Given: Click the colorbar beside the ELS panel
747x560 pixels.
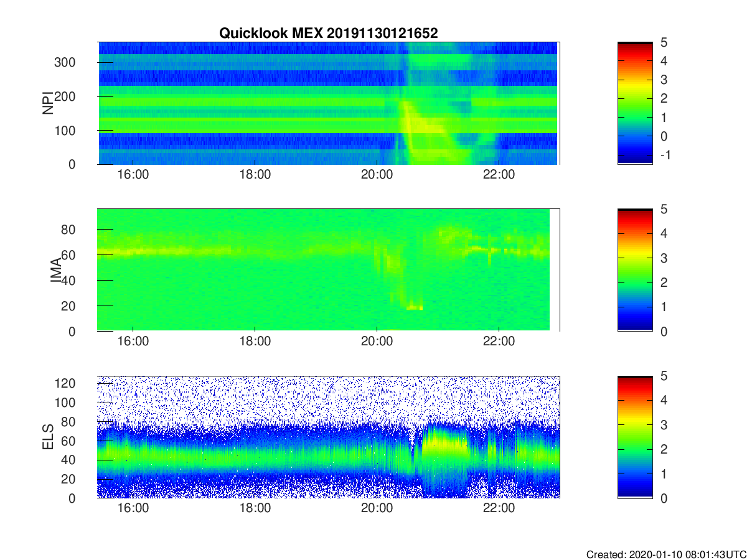Looking at the screenshot, I should (635, 437).
